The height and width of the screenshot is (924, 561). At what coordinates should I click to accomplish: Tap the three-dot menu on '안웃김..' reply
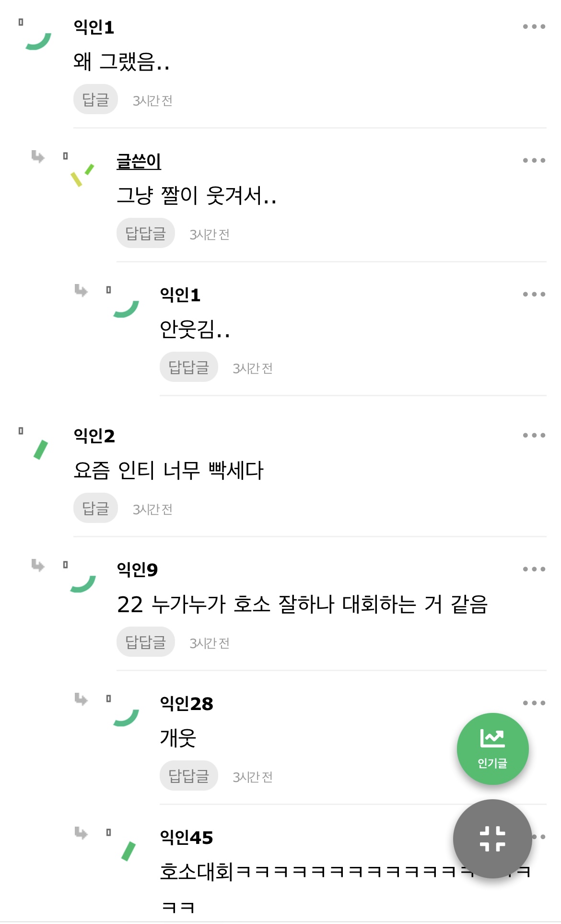click(534, 295)
